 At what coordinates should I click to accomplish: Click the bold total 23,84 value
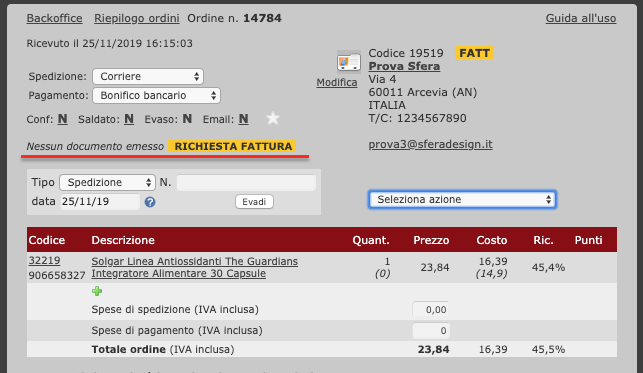click(433, 350)
